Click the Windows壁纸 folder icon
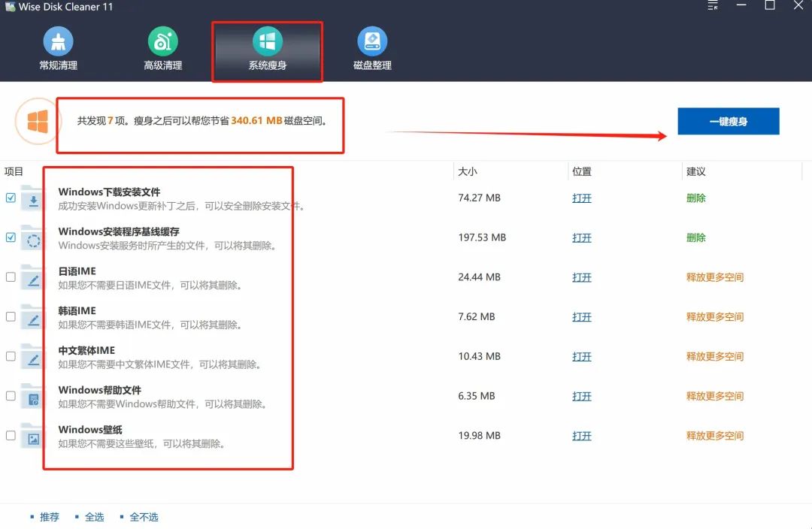The image size is (812, 529). [32, 437]
